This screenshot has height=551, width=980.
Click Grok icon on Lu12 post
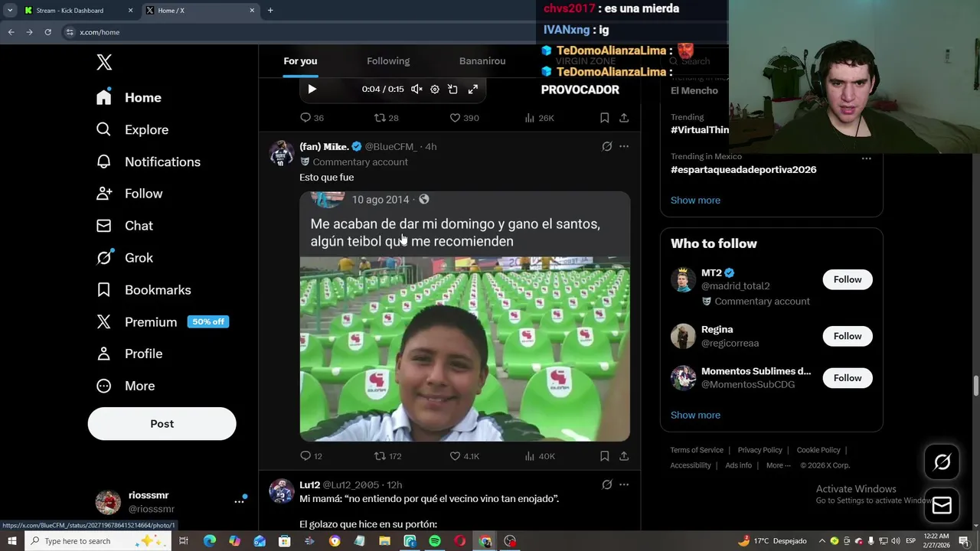point(606,484)
